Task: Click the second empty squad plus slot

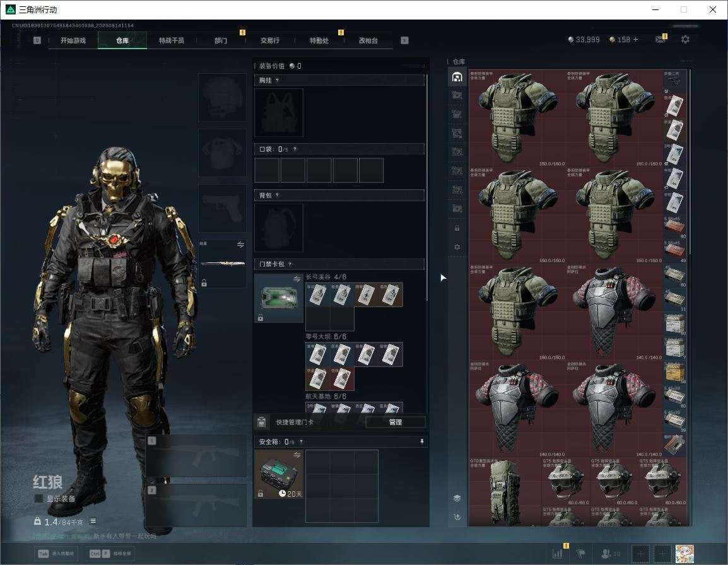Action: [662, 554]
